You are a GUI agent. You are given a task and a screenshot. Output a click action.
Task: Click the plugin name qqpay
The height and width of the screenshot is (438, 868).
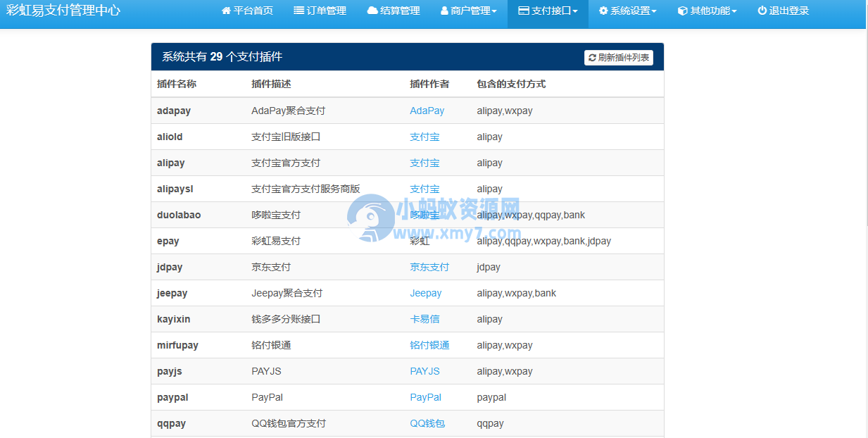pyautogui.click(x=171, y=423)
